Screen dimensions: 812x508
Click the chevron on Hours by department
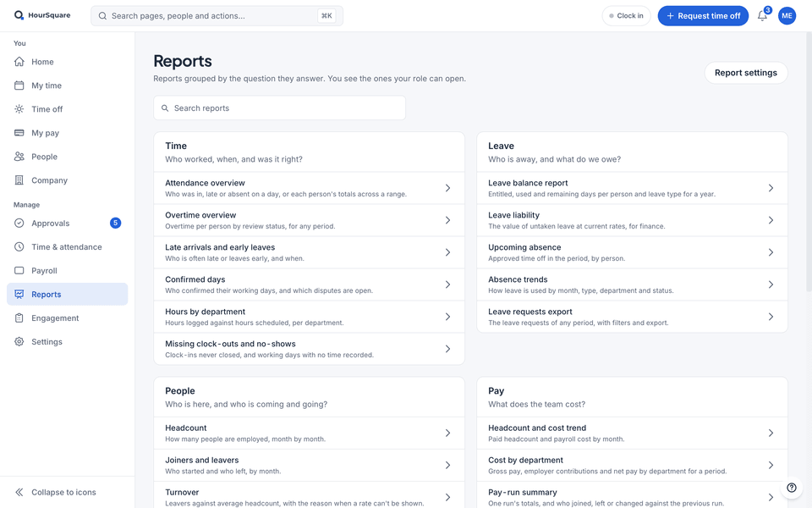448,317
